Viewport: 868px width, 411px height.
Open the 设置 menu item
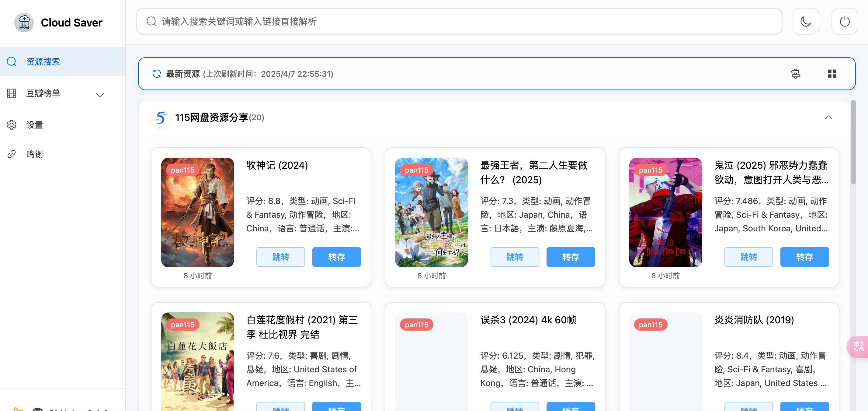coord(34,125)
